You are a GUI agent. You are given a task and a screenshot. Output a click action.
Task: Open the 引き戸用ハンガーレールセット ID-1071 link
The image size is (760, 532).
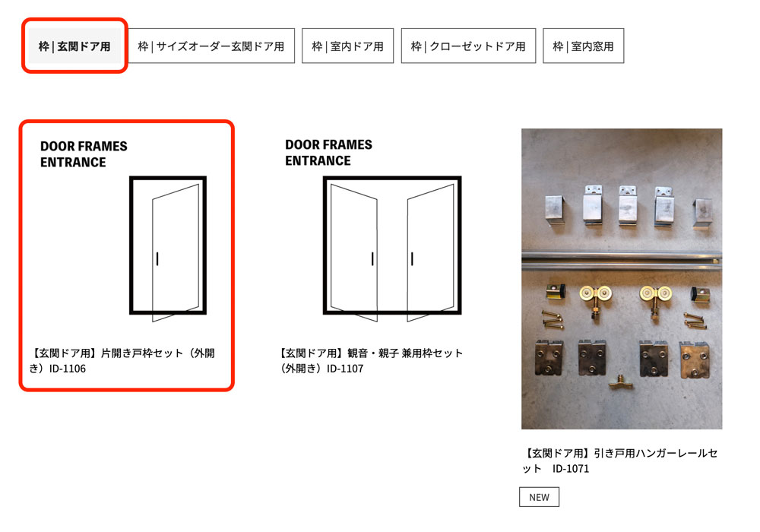(x=620, y=461)
